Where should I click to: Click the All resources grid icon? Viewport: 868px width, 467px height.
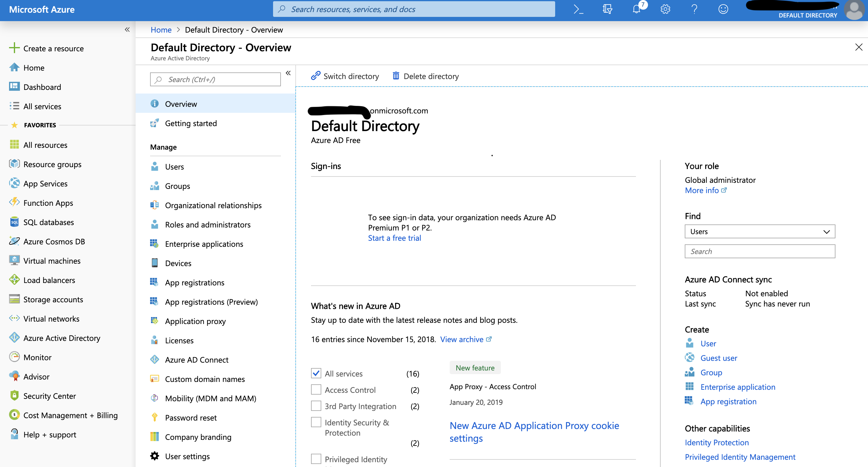pyautogui.click(x=14, y=145)
